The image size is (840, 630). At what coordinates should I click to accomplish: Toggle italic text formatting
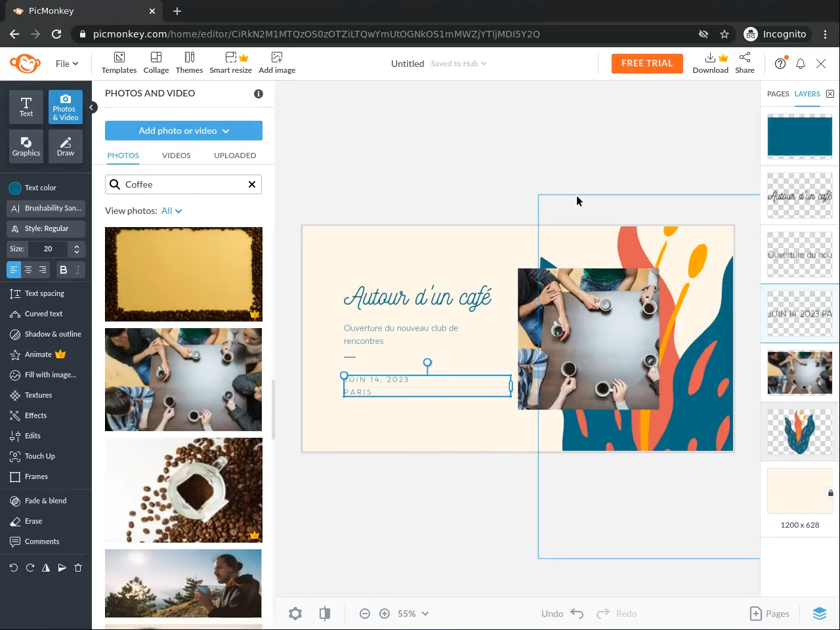coord(77,270)
